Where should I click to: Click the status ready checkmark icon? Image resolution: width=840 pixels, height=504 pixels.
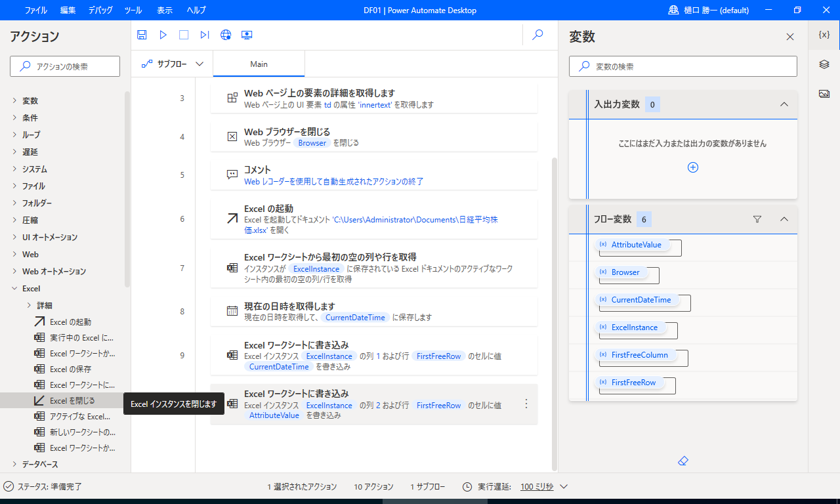[9, 487]
